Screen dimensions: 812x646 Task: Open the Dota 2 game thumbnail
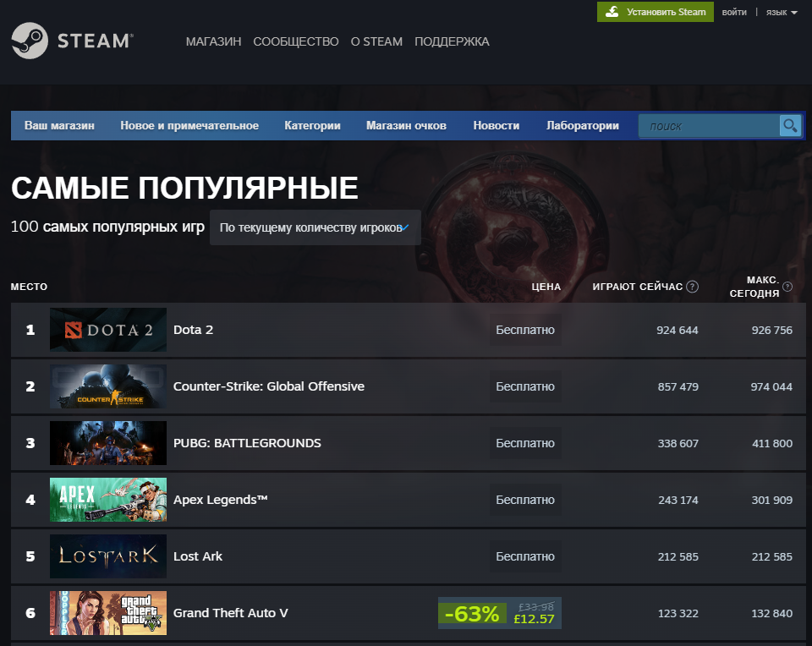pyautogui.click(x=108, y=330)
